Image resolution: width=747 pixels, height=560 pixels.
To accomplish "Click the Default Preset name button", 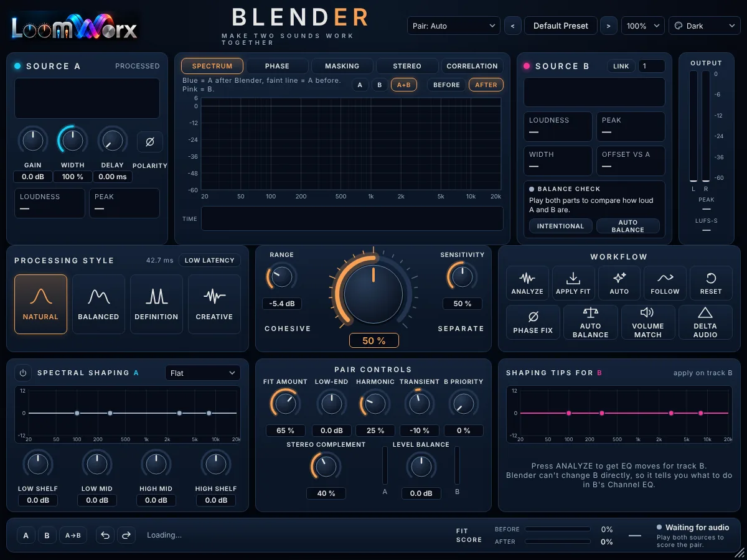I will coord(561,26).
